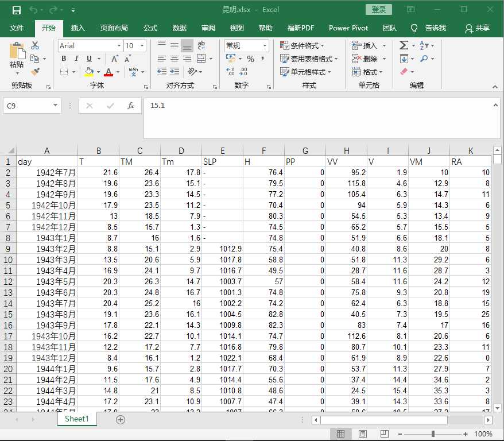The height and width of the screenshot is (441, 504).
Task: Click Merge and Center icon
Action: tap(201, 59)
